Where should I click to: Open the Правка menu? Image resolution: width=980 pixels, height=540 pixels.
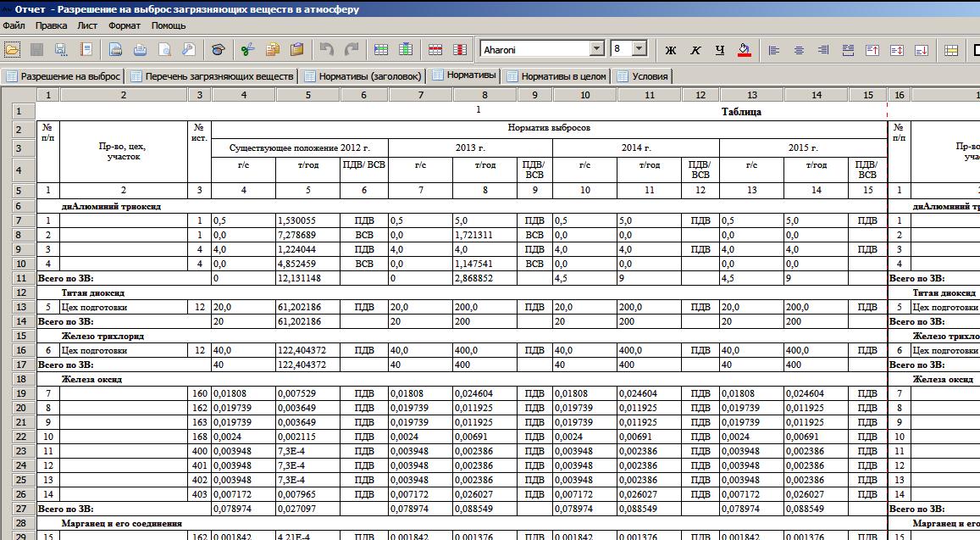coord(51,25)
